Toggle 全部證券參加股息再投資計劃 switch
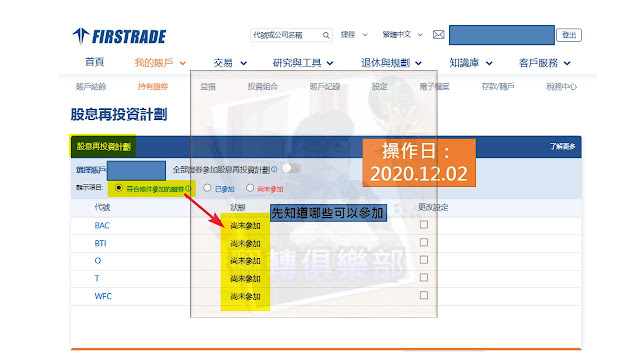Screen dimensions: 640x360 tap(291, 168)
